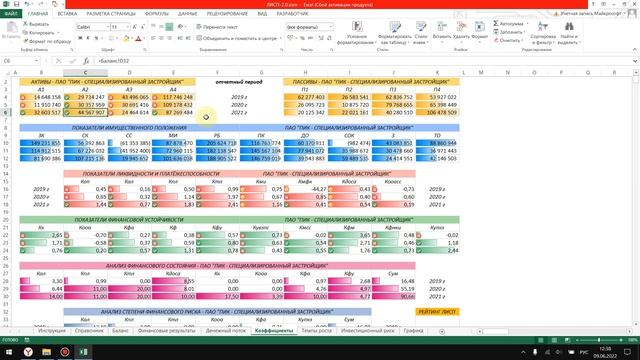Open Yandex browser from taskbar
The width and height of the screenshot is (640, 360).
click(28, 352)
